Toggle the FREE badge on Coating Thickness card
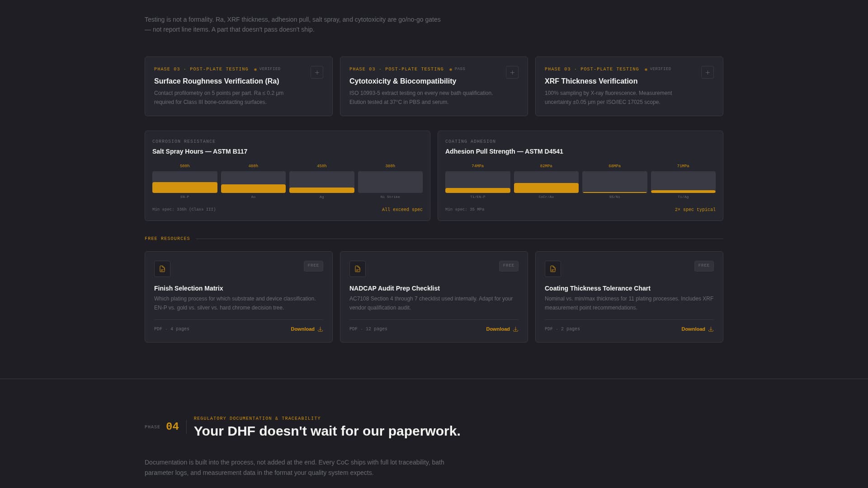The image size is (868, 488). coord(704,266)
